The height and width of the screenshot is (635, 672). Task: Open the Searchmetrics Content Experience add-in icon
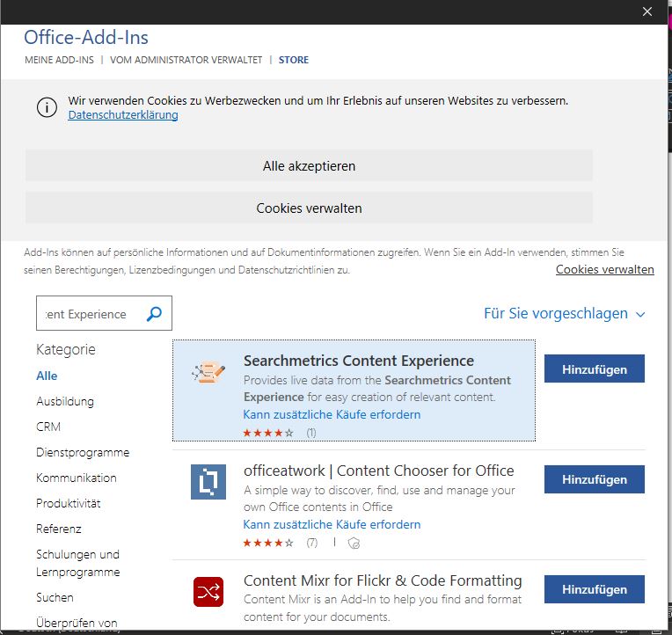pyautogui.click(x=208, y=372)
